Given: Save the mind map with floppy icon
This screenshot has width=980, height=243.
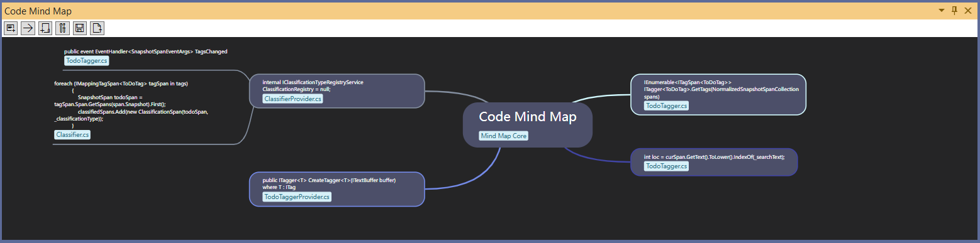Looking at the screenshot, I should point(79,28).
